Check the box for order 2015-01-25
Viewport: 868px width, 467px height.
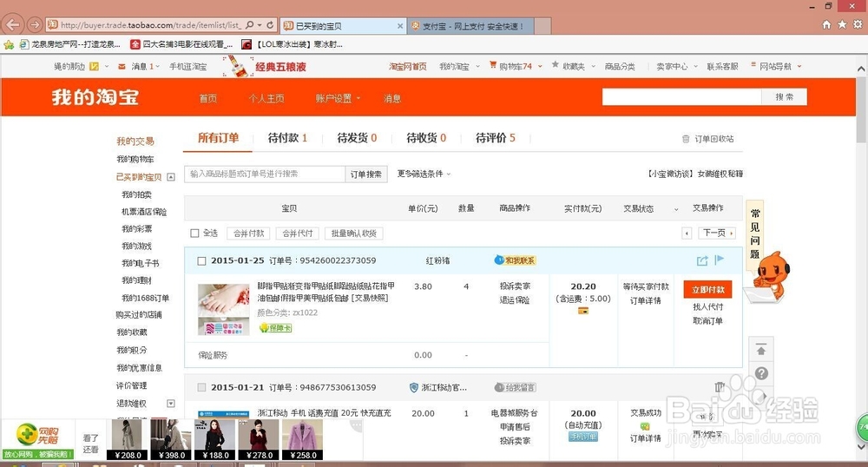coord(201,260)
